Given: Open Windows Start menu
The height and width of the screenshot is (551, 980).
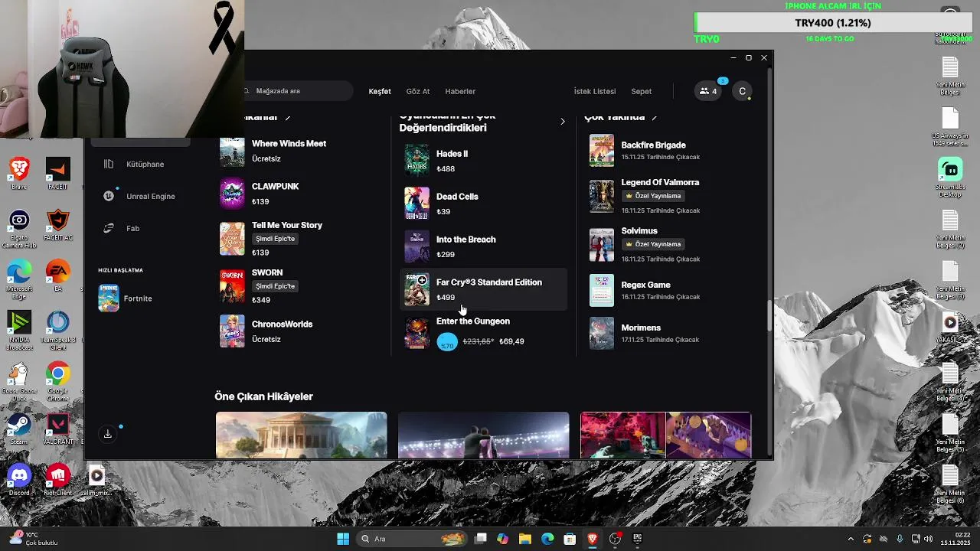Looking at the screenshot, I should [343, 539].
